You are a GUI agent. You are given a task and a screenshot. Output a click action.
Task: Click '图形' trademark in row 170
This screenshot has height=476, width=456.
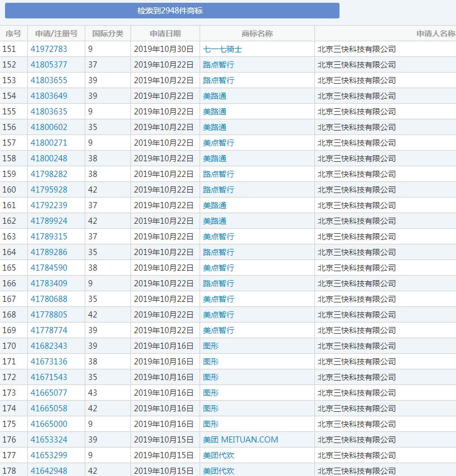point(211,346)
